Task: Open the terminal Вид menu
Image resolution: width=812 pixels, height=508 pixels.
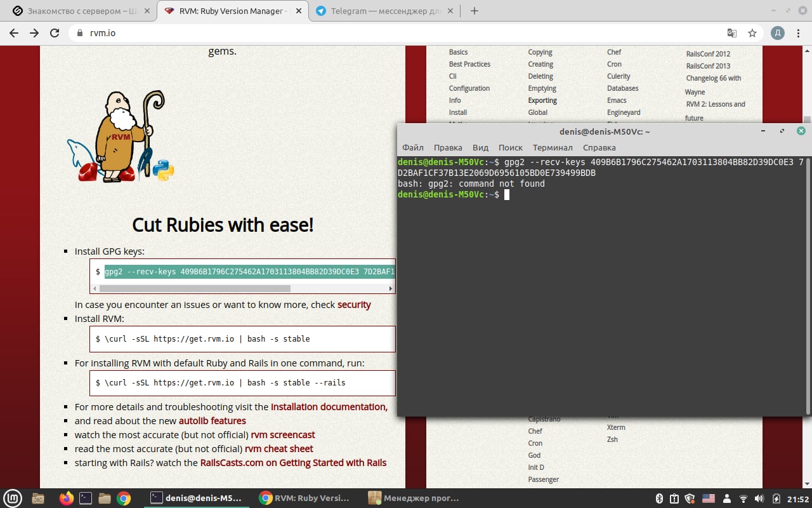Action: click(481, 147)
